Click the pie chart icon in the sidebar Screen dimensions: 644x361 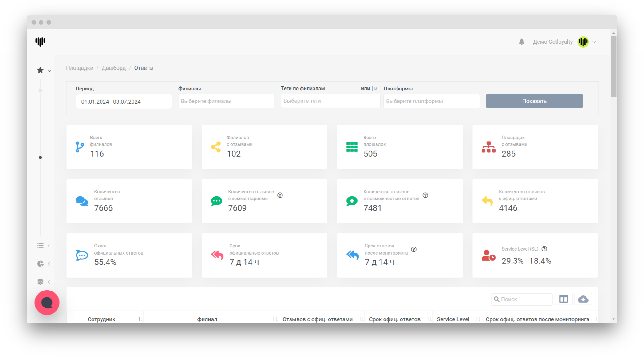click(x=40, y=264)
